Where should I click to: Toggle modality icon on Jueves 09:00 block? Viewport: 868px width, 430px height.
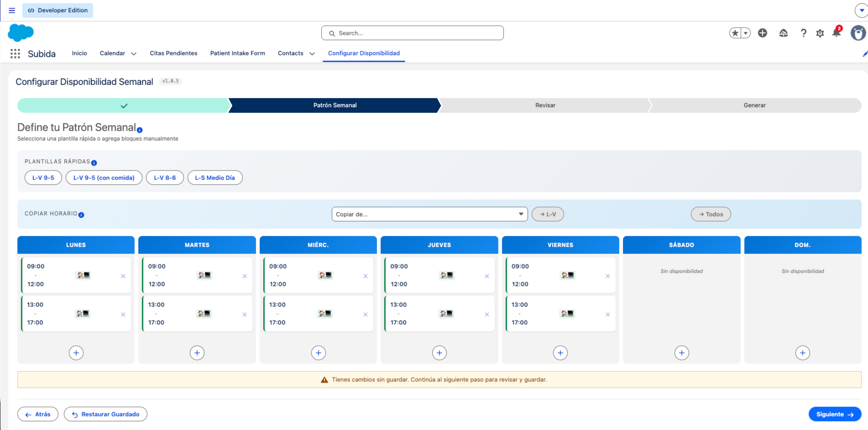click(447, 275)
